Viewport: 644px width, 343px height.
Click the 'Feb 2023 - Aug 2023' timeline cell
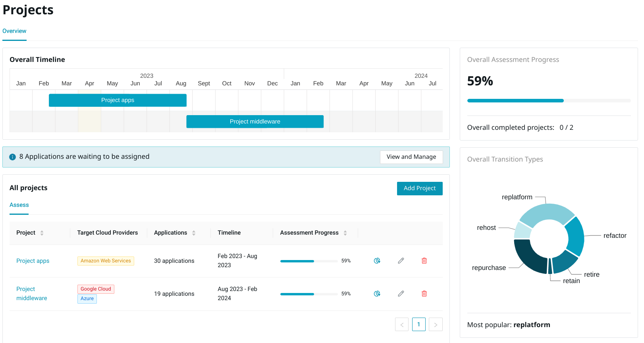[237, 261]
